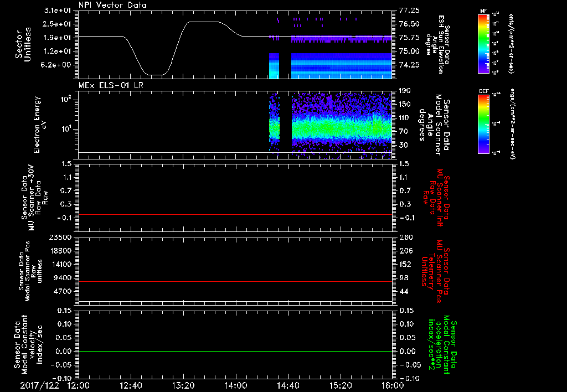
Task: Click the red line in the MU Scanner +30V panel
Action: pos(235,214)
